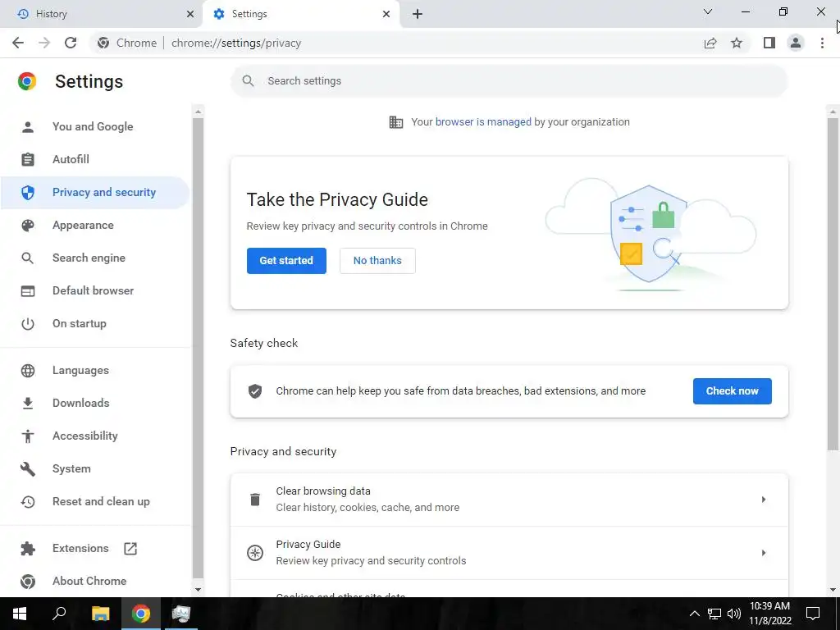Image resolution: width=840 pixels, height=630 pixels.
Task: Open the tab search dropdown chevron
Action: 708,11
